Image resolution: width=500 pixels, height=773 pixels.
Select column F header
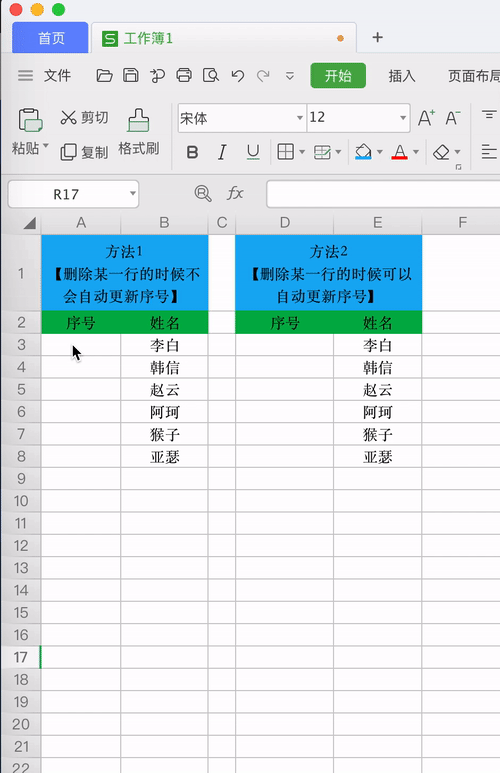click(462, 223)
